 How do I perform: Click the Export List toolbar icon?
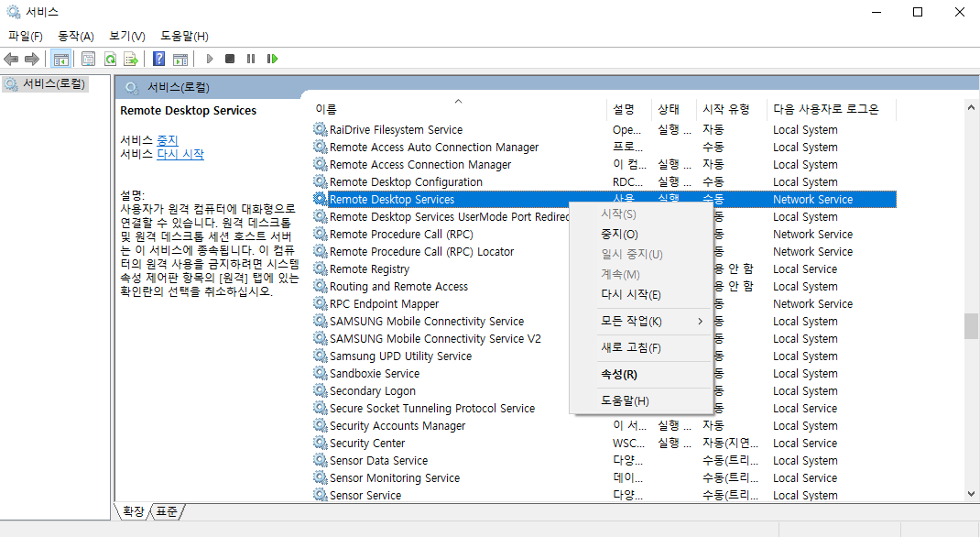[131, 59]
